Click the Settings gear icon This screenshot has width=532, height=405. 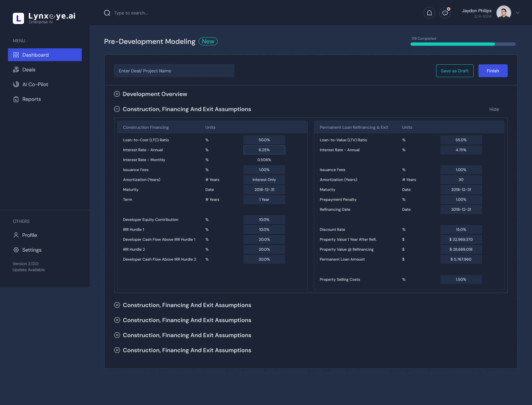coord(16,250)
